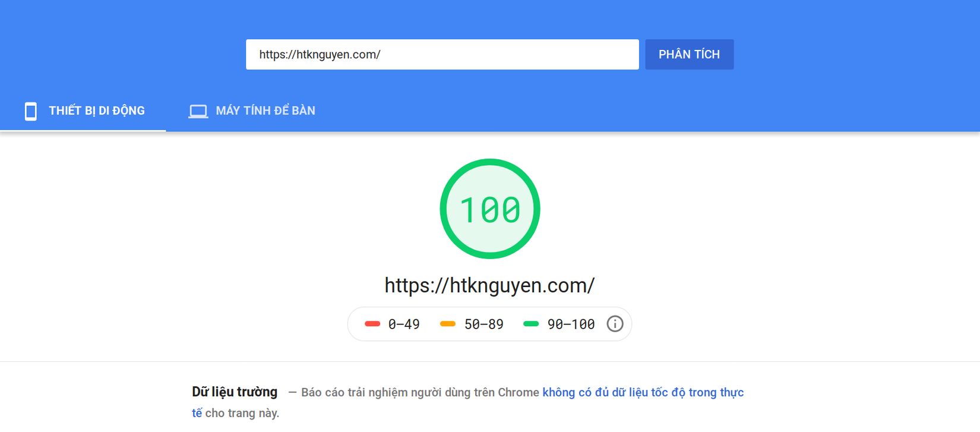Click the https://htknguyen.com/ heading text
Screen dimensions: 980x432
pos(489,285)
